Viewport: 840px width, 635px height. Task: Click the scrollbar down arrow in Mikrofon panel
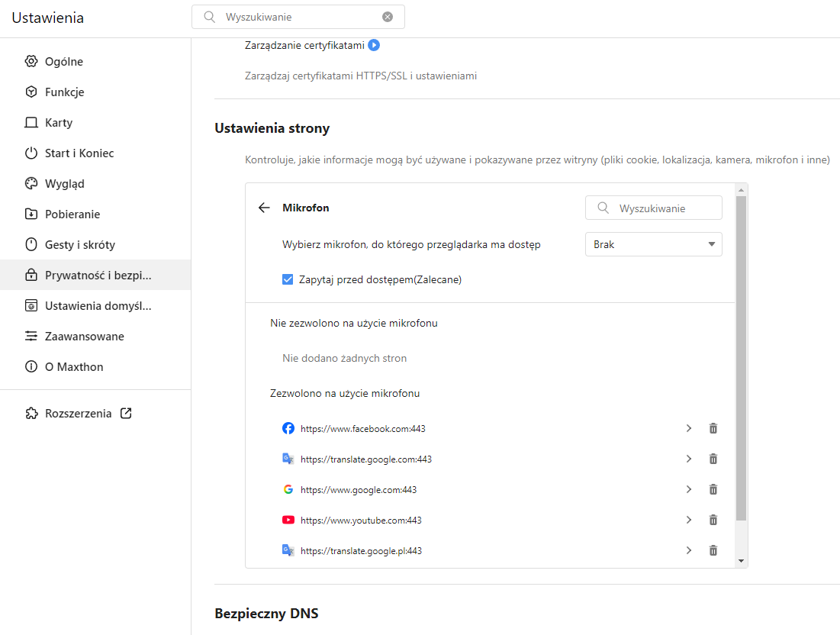pyautogui.click(x=741, y=561)
